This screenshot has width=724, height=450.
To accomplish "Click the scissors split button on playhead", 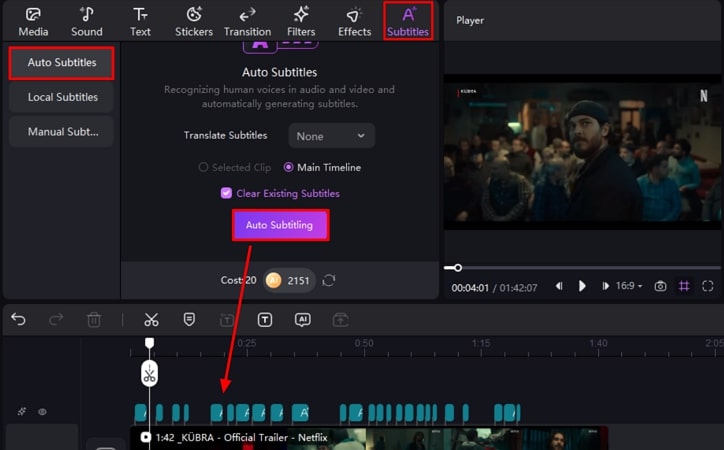I will pos(149,373).
